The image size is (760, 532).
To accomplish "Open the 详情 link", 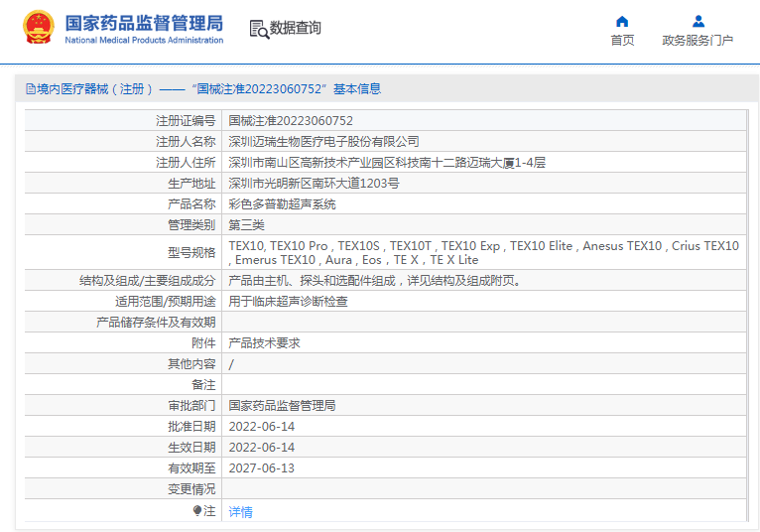I will [240, 511].
